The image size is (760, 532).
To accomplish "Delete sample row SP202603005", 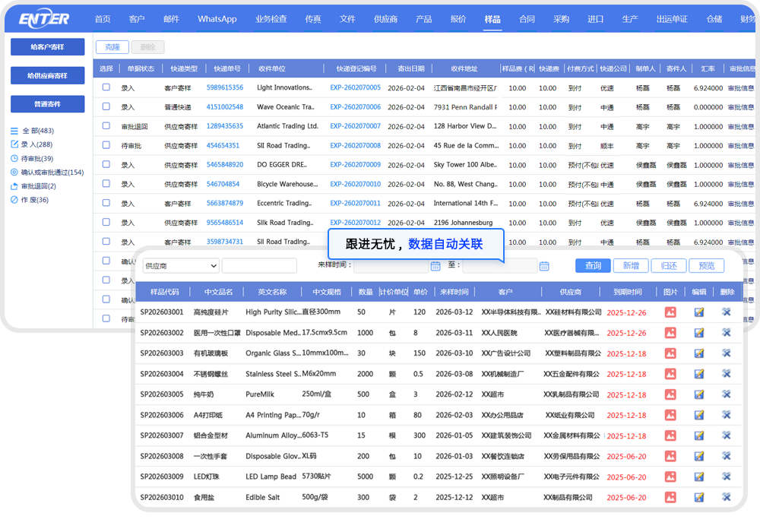I will click(726, 394).
